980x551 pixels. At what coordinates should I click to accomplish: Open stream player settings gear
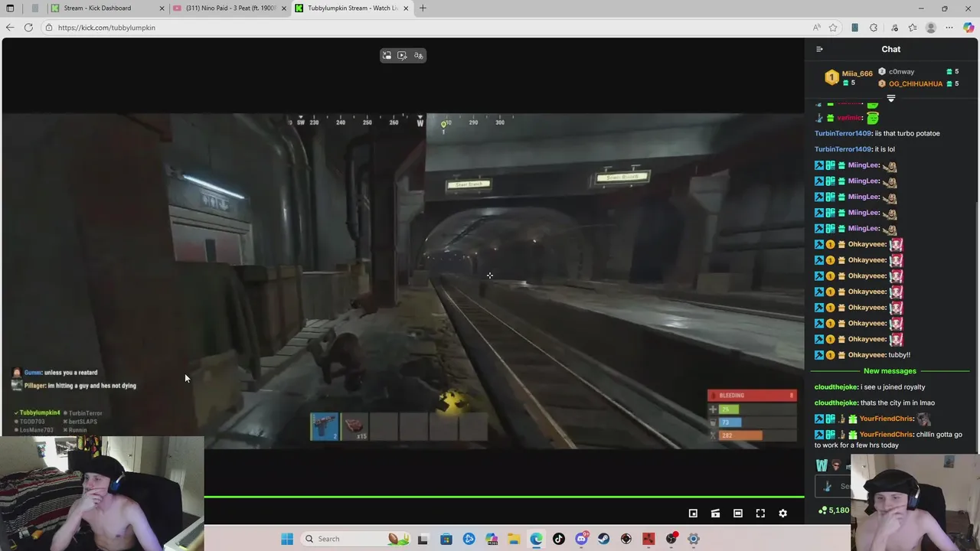pos(782,514)
